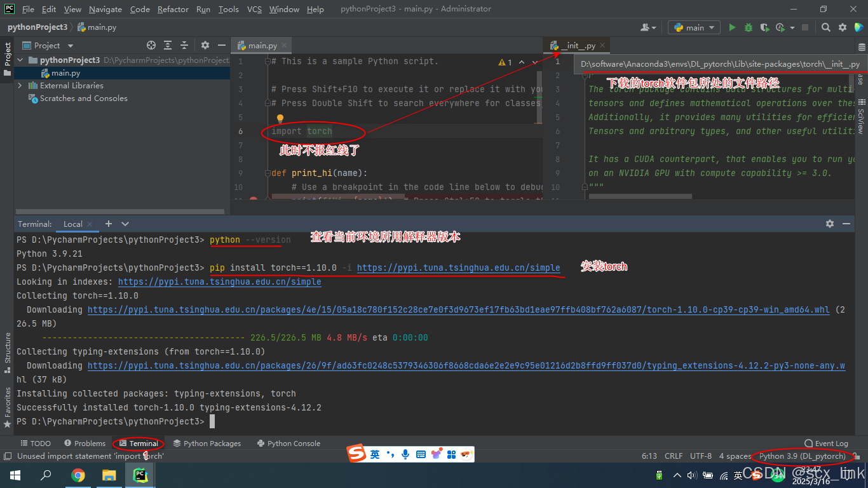Screen dimensions: 868x488
Task: Open the UTF-8 encoding selector
Action: point(701,456)
